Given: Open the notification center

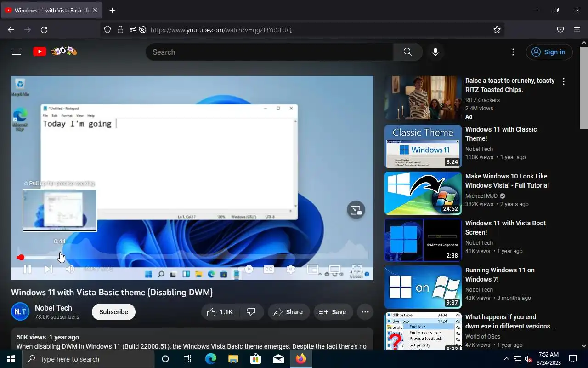Looking at the screenshot, I should pos(573,359).
